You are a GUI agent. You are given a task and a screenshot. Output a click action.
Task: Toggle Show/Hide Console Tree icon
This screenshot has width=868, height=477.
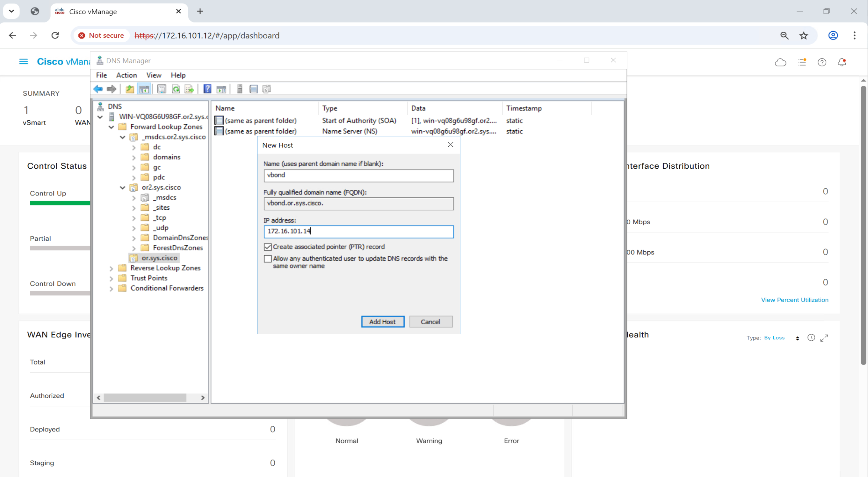point(144,89)
